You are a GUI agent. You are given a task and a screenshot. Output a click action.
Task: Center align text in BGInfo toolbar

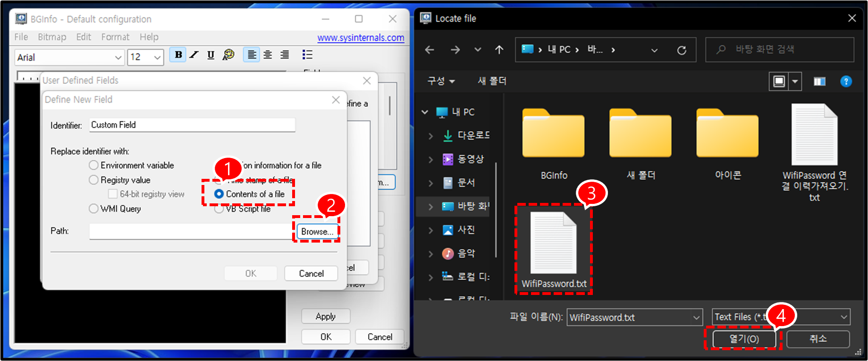point(268,55)
